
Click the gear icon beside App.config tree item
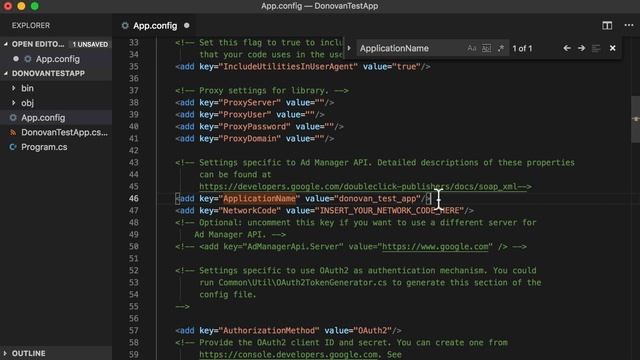(x=13, y=118)
